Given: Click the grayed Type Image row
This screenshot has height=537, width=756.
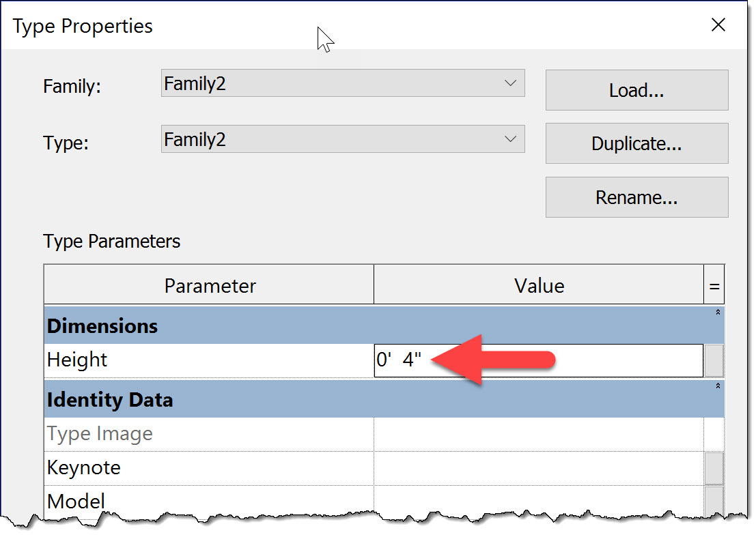Looking at the screenshot, I should (x=205, y=433).
